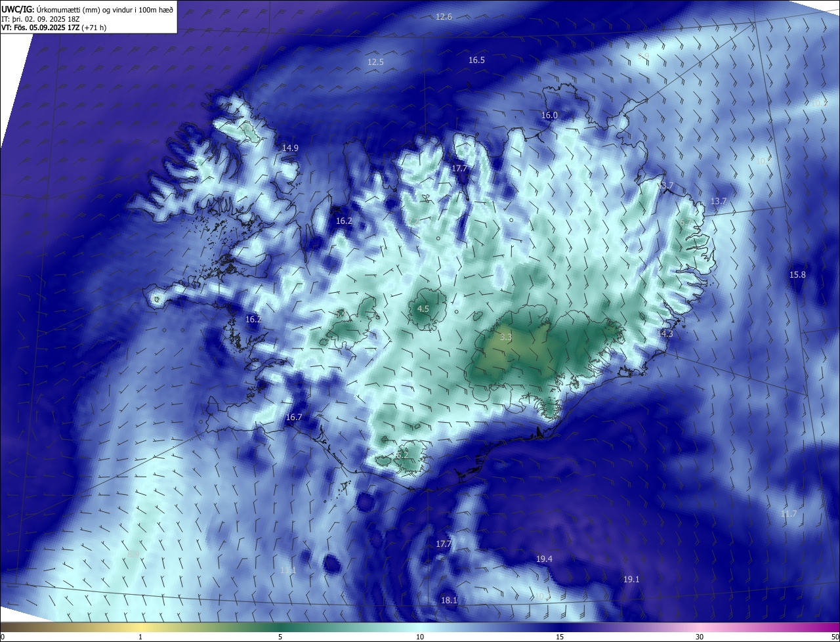This screenshot has height=642, width=840.
Task: Click the 17.7 value over the southern ocean
Action: 444,544
